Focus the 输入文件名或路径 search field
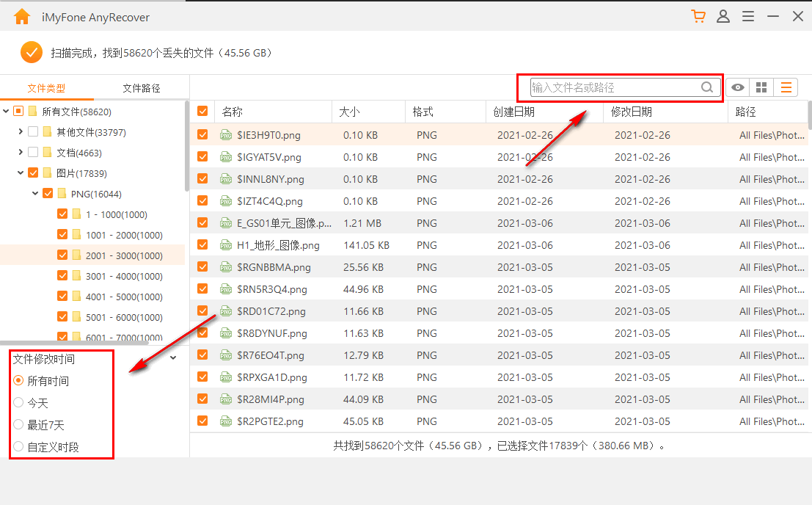 pyautogui.click(x=615, y=87)
